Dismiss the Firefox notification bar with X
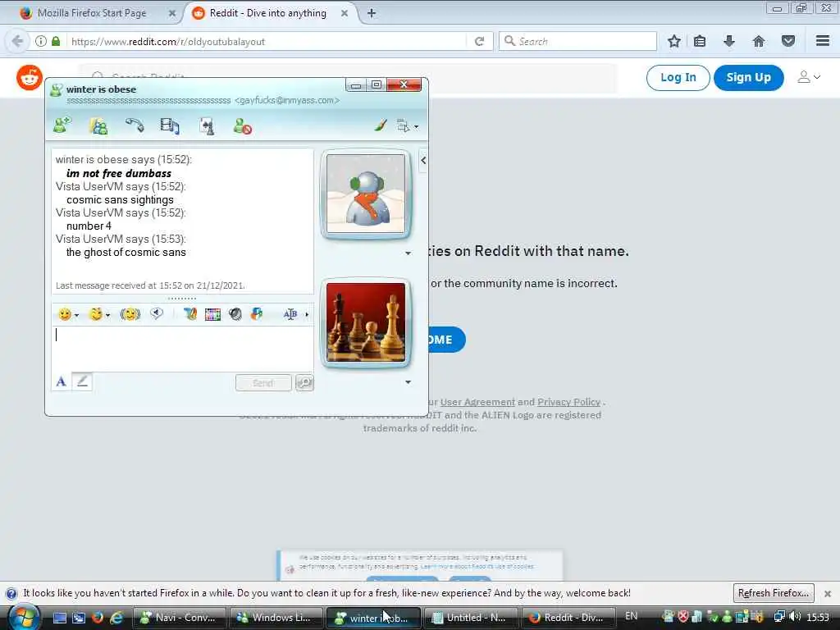The image size is (840, 630). pos(827,594)
